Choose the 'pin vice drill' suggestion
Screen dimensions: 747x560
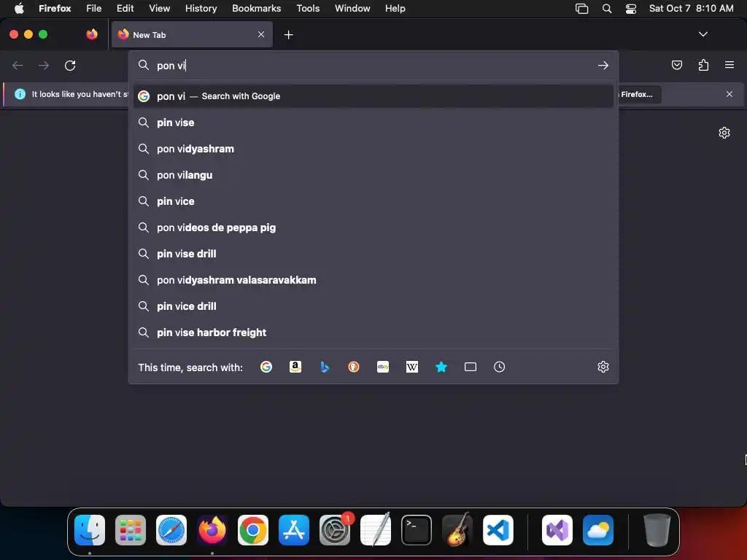(x=373, y=306)
